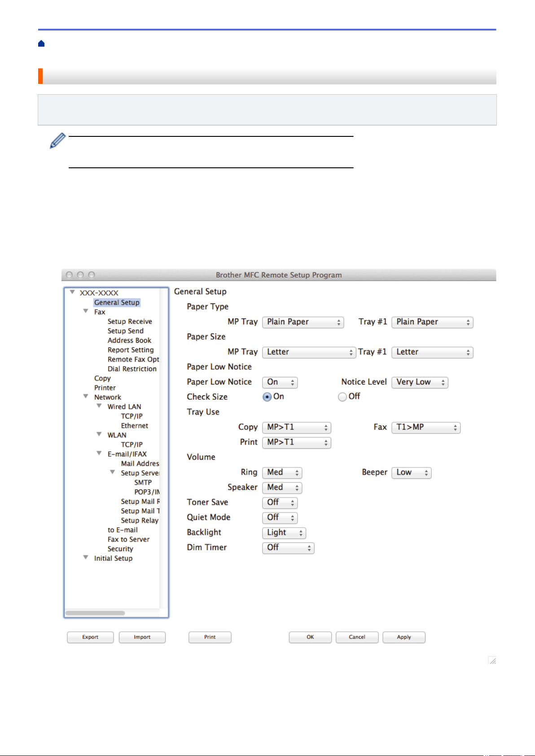
Task: Open the Print tray use dropdown
Action: 297,442
